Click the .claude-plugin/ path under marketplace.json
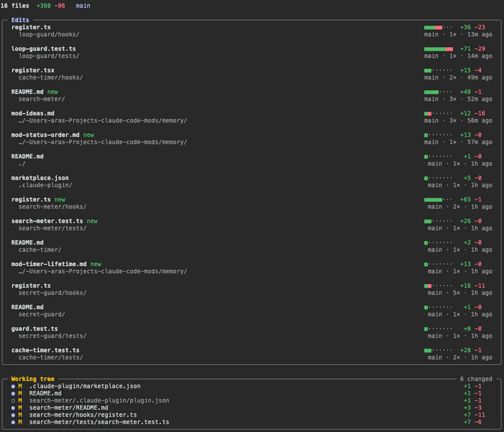 click(45, 185)
